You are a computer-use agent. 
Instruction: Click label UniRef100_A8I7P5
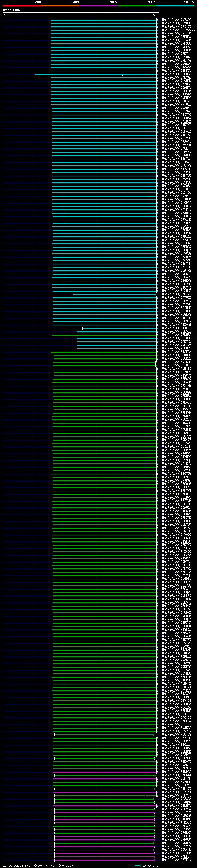click(177, 115)
